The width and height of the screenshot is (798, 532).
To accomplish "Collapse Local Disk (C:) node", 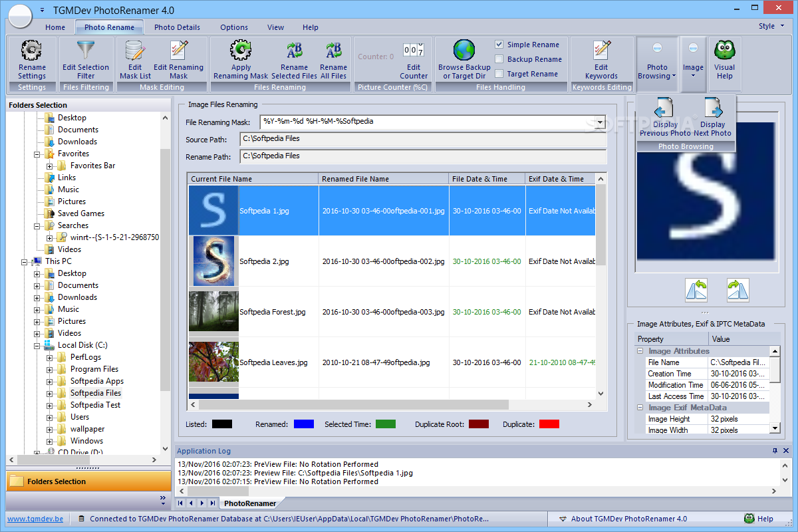I will [37, 345].
